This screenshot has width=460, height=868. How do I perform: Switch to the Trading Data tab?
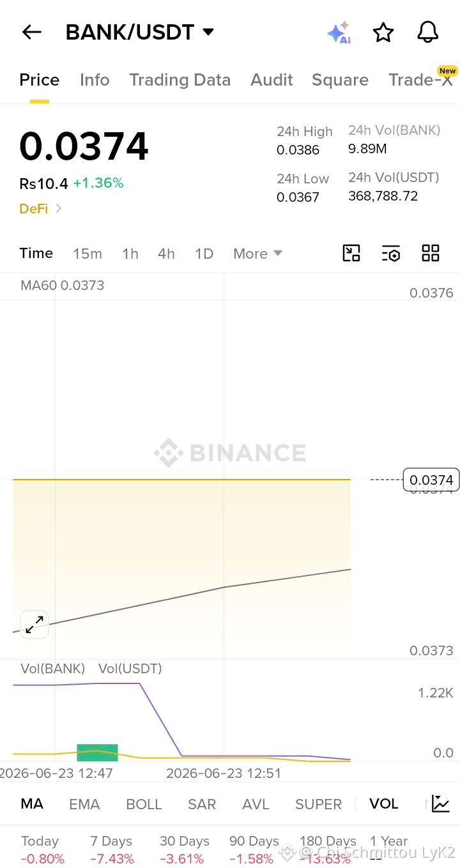point(180,80)
